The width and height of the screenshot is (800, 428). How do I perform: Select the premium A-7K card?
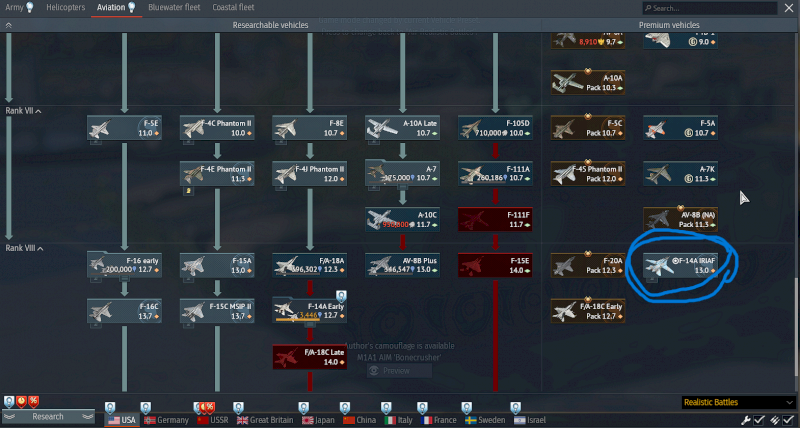coord(681,173)
